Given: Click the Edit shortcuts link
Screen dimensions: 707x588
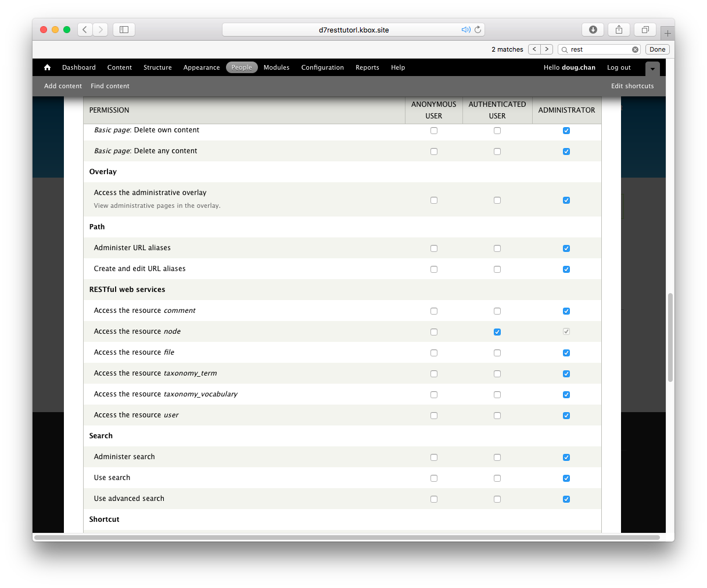Looking at the screenshot, I should pos(632,86).
